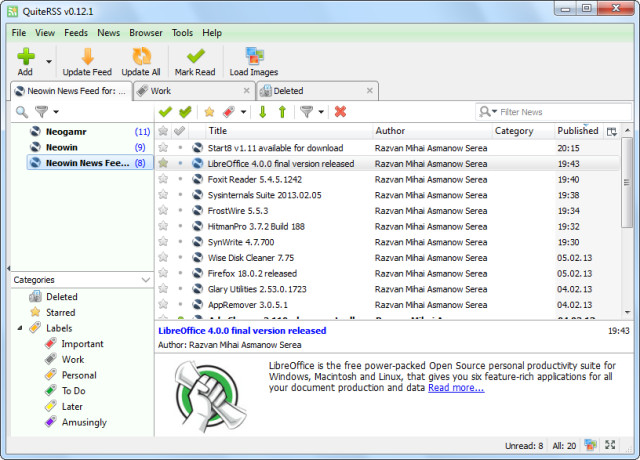Screen dimensions: 640x460
Task: Toggle star on LibreOffice 4.0.0 row
Action: coord(163,163)
